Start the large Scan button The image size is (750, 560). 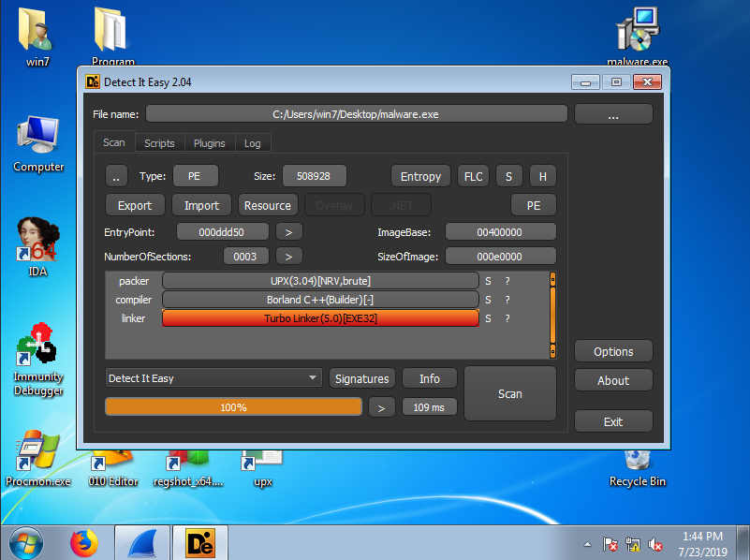pos(510,393)
